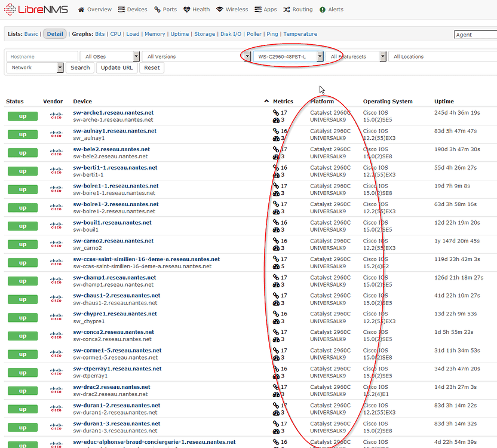Click the Wireless wifi icon
This screenshot has height=448, width=497.
coord(220,10)
